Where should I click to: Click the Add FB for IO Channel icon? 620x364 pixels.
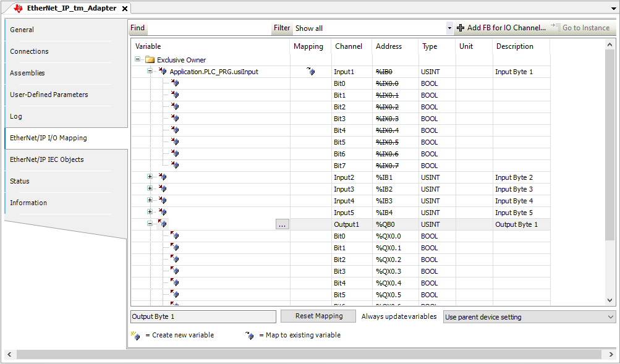(460, 28)
